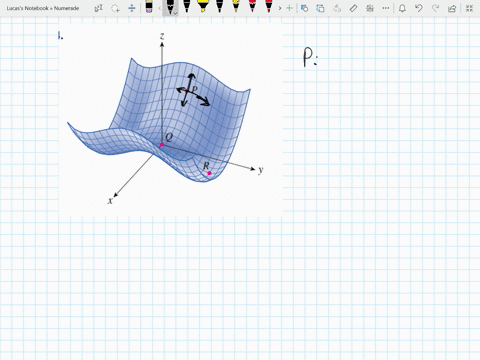The height and width of the screenshot is (360, 480).
Task: Toggle the Ruler
Action: [353, 8]
